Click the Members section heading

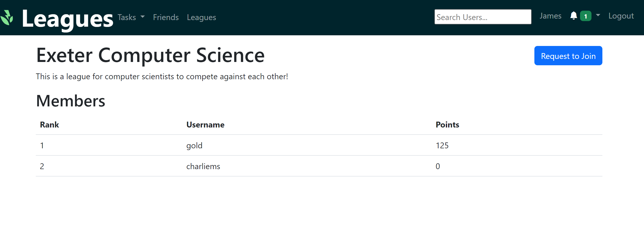coord(71,101)
